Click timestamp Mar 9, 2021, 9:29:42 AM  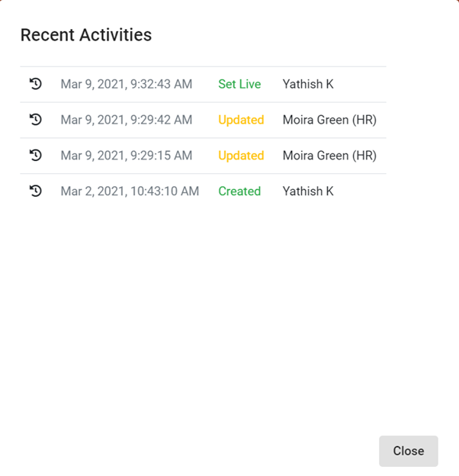tap(127, 120)
